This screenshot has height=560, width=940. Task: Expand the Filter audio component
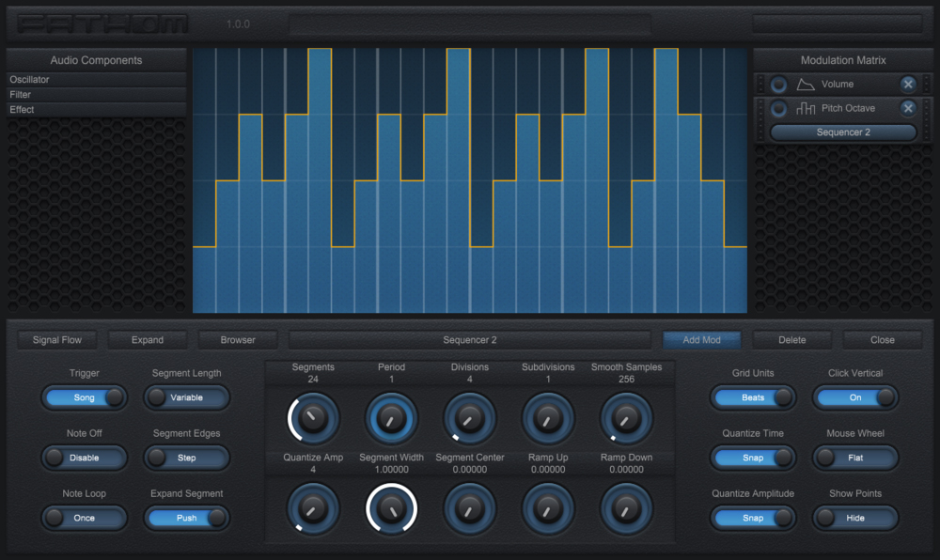pos(96,95)
